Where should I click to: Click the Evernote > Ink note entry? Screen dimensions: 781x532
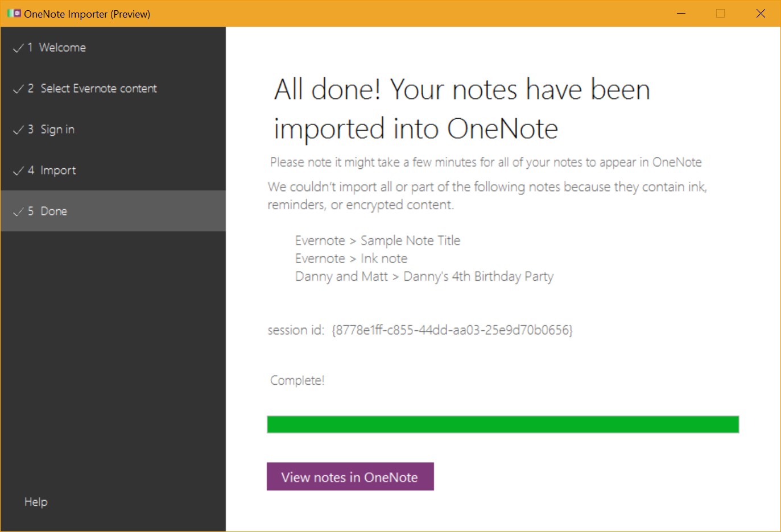tap(351, 258)
